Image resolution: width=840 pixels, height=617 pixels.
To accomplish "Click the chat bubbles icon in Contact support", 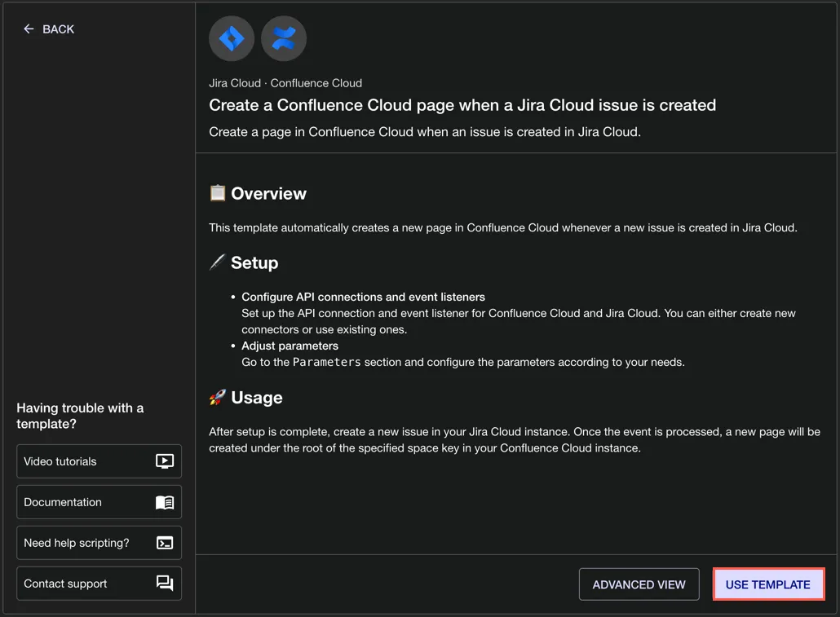I will 165,584.
